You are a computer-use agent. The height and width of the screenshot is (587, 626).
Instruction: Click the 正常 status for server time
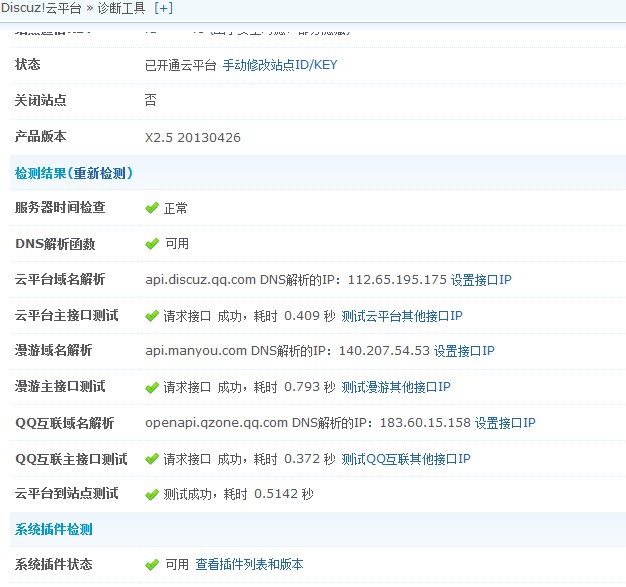[176, 208]
